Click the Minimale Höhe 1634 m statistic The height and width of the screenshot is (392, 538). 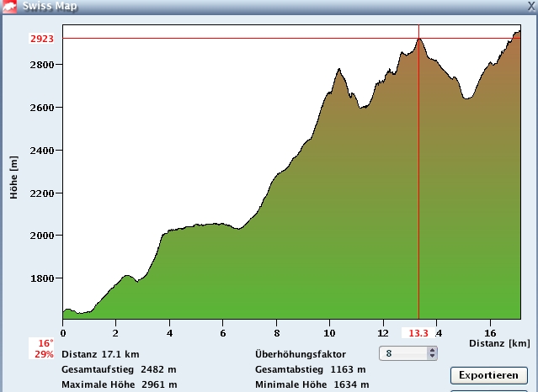point(310,384)
